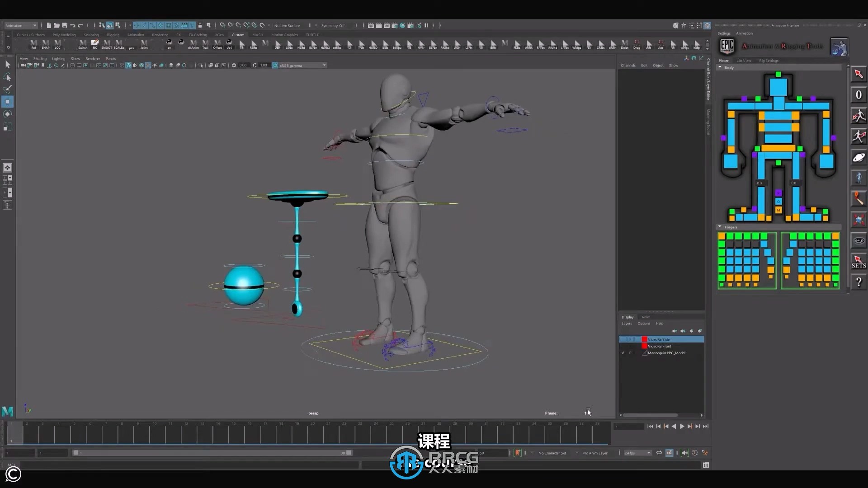
Task: Toggle the audio speaker button
Action: point(684,453)
